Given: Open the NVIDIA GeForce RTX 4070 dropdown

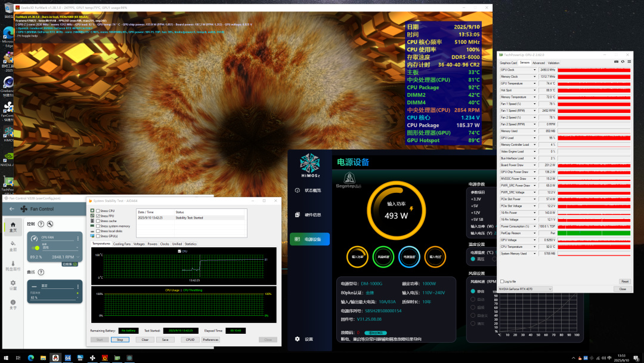Looking at the screenshot, I should coord(525,289).
